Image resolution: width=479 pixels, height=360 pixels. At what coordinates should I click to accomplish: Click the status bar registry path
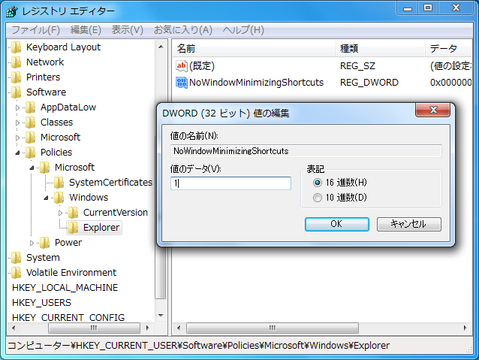point(198,346)
